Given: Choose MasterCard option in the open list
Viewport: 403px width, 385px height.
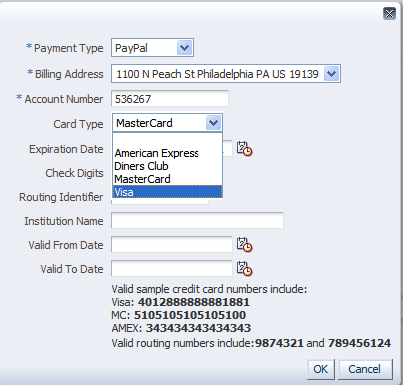Looking at the screenshot, I should click(167, 179).
